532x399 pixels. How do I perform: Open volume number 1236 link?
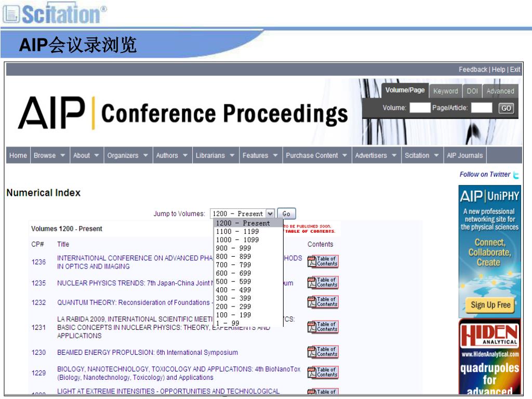pyautogui.click(x=38, y=262)
